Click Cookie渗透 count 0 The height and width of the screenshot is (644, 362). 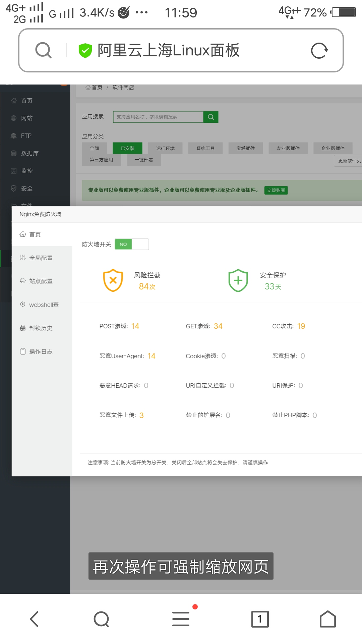click(224, 356)
